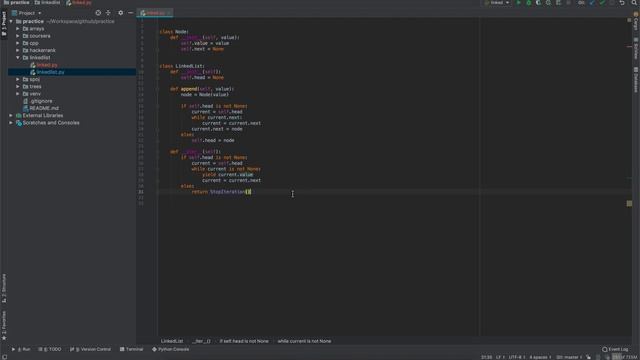This screenshot has width=640, height=360.
Task: Open the Terminal tool window
Action: pyautogui.click(x=131, y=349)
